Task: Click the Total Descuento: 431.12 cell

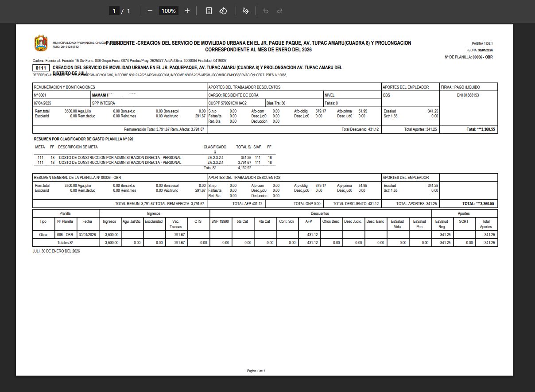Action: click(360, 129)
